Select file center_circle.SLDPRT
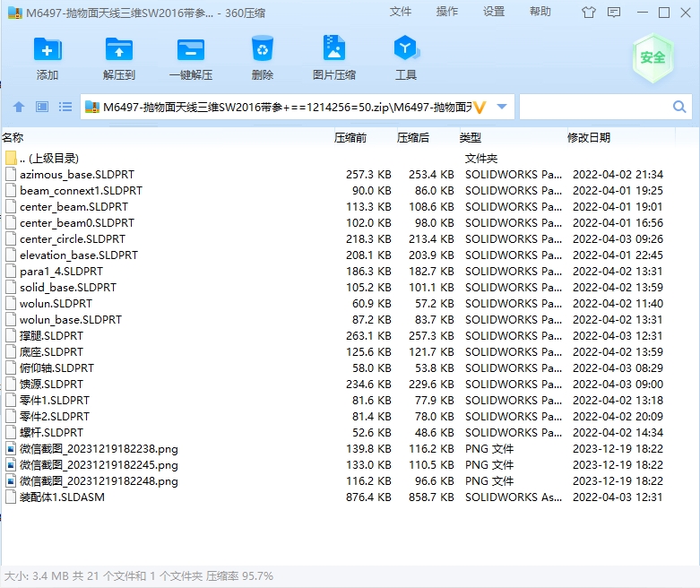The width and height of the screenshot is (700, 588). click(73, 238)
